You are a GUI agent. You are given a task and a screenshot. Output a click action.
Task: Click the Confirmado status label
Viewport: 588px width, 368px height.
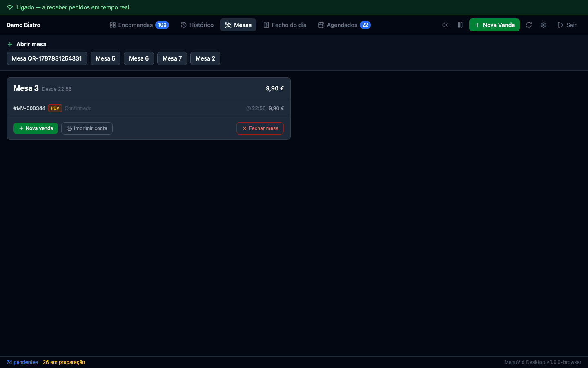[78, 108]
